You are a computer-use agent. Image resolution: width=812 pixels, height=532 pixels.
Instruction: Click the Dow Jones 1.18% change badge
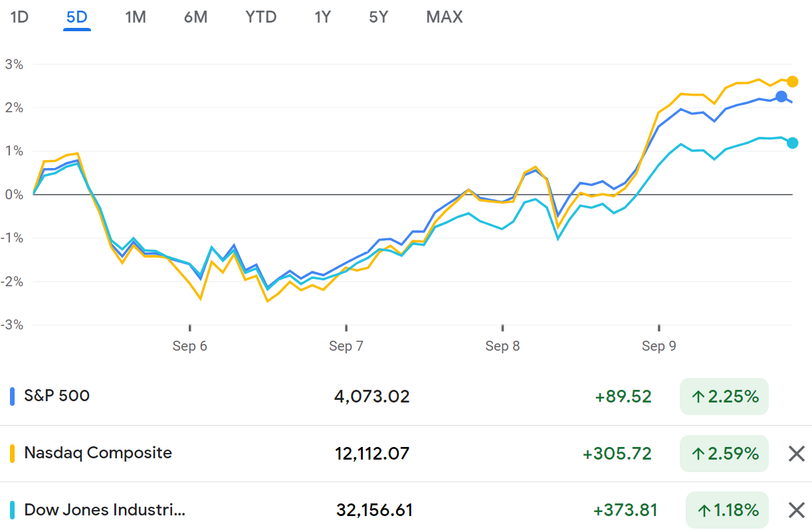click(x=727, y=510)
